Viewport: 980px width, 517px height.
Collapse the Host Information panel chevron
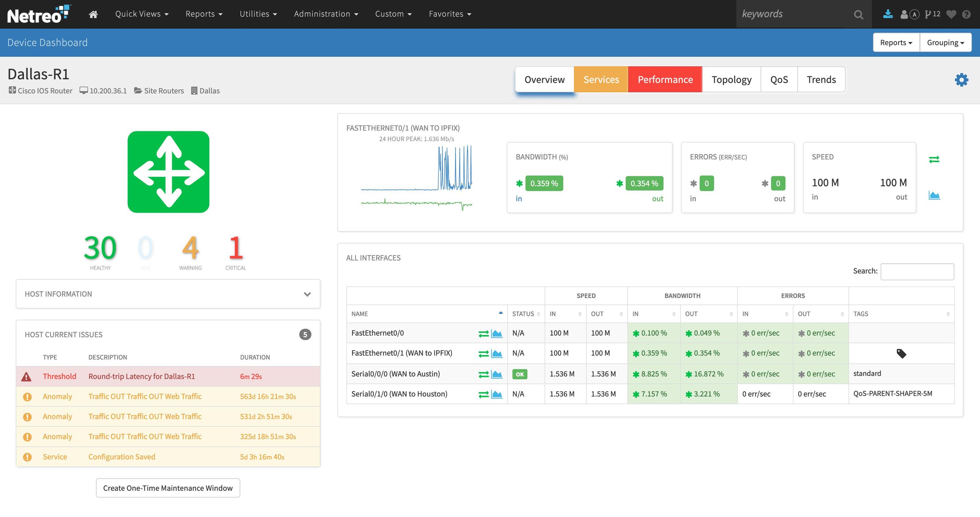(x=307, y=294)
